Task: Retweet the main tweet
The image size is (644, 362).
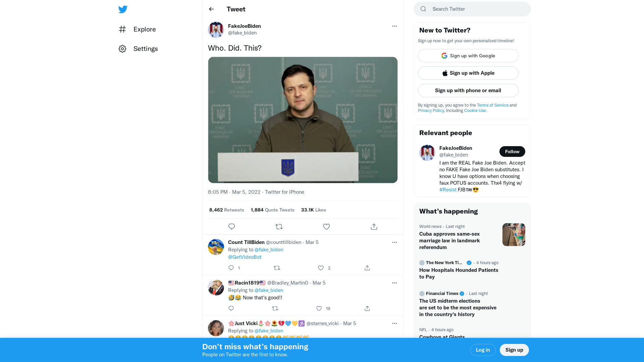Action: click(x=279, y=227)
